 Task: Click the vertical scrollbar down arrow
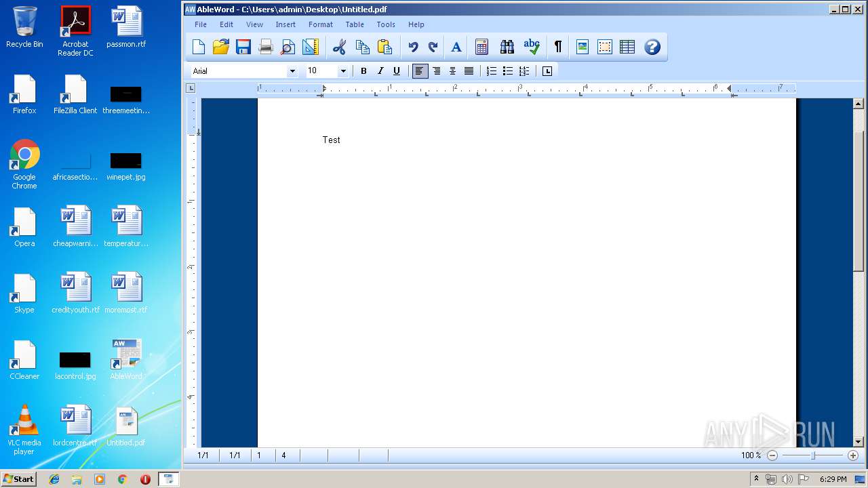pos(859,441)
